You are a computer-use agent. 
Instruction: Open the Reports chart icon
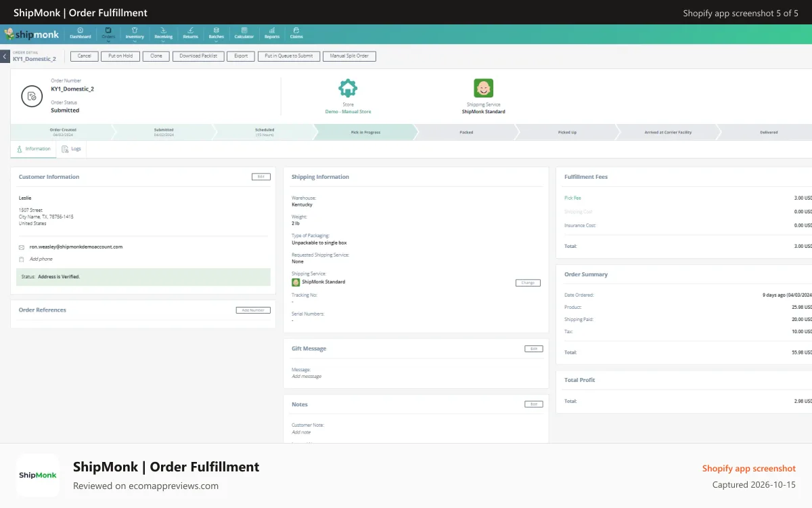pyautogui.click(x=271, y=30)
